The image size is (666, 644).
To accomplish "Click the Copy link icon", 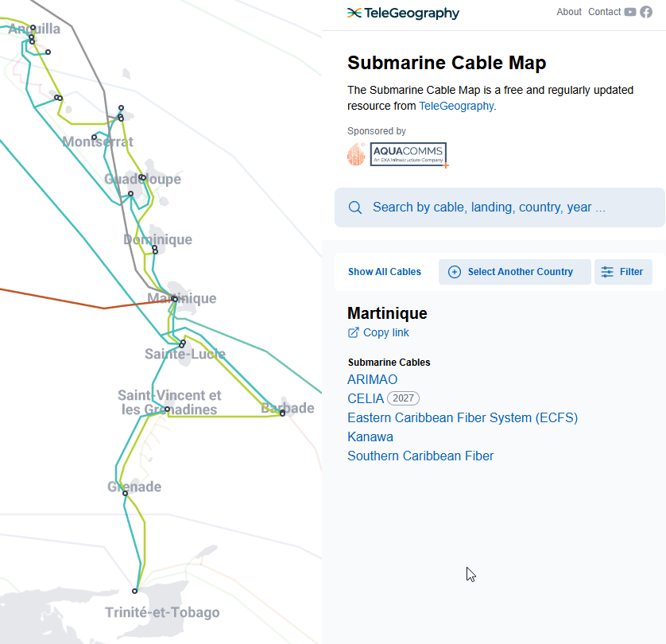I will click(x=354, y=332).
